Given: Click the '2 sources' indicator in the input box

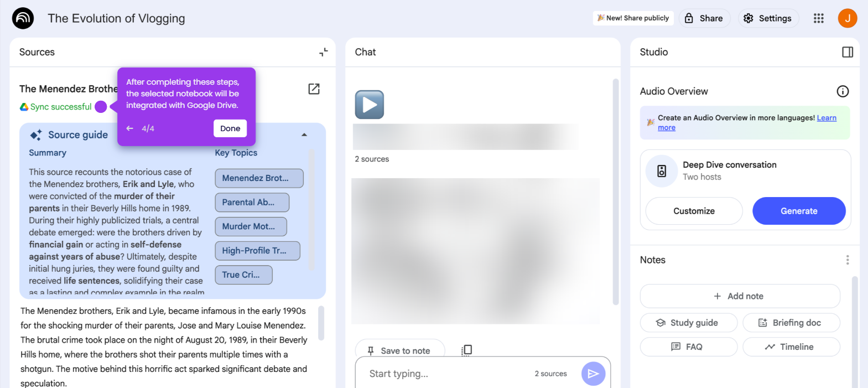Looking at the screenshot, I should [x=550, y=374].
